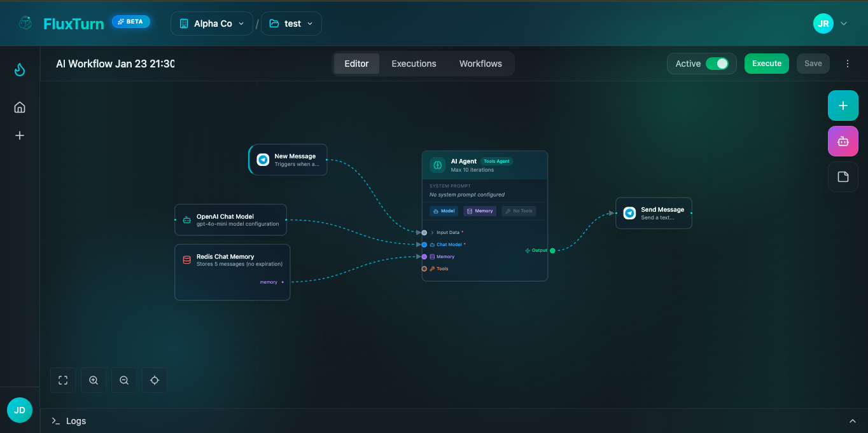Click the BETA badge
This screenshot has height=433, width=868.
pos(131,22)
